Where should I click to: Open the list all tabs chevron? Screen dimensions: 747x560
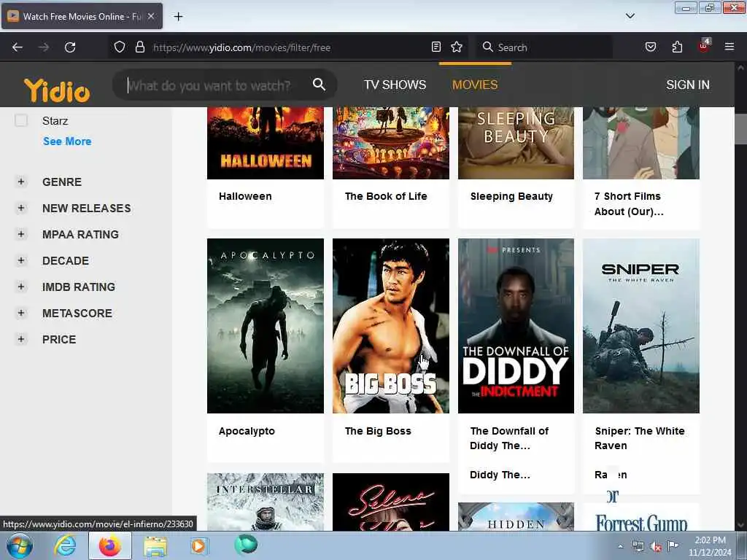(x=630, y=16)
